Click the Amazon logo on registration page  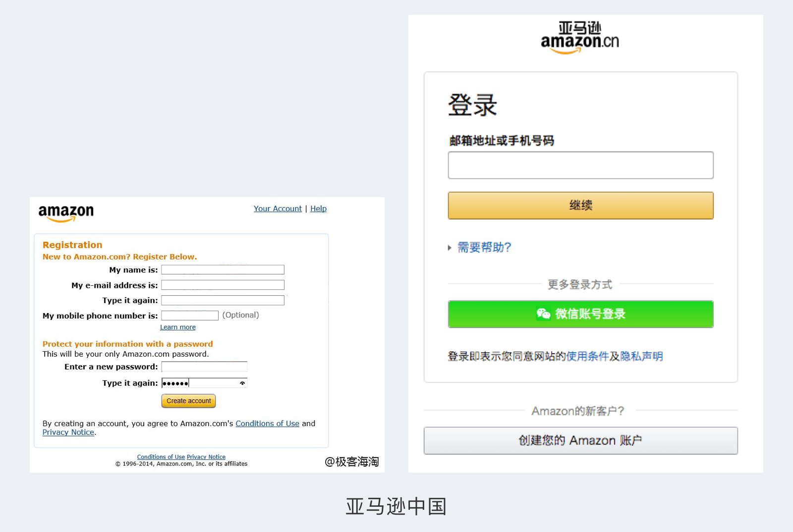[66, 213]
